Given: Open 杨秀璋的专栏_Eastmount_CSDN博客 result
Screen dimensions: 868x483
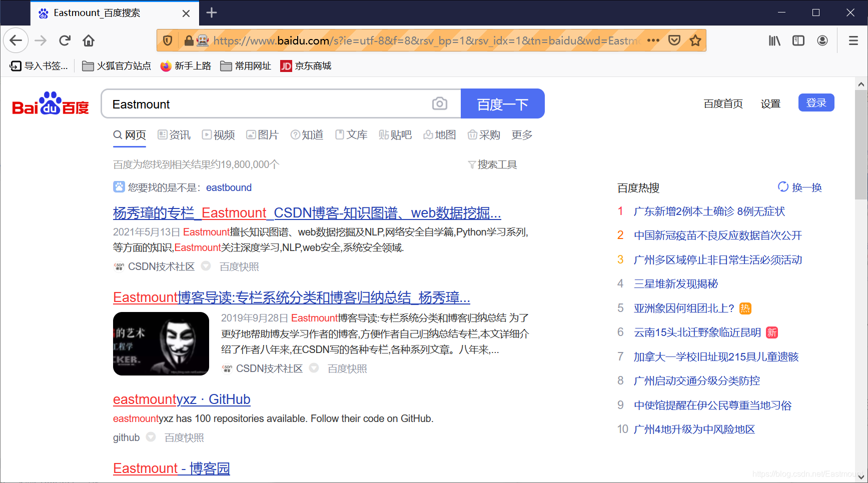Looking at the screenshot, I should point(307,213).
